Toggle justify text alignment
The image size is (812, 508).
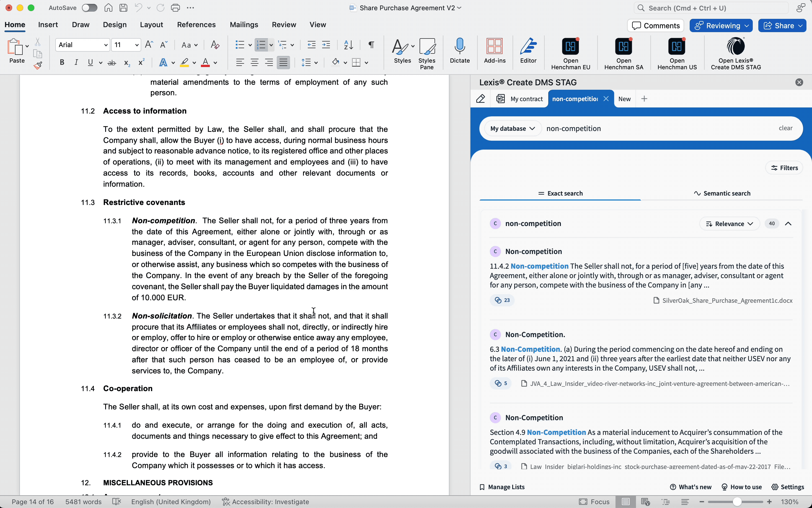tap(283, 62)
